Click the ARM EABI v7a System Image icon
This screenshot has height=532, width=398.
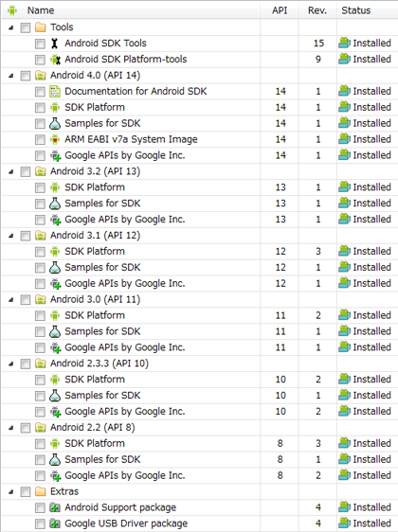click(55, 139)
